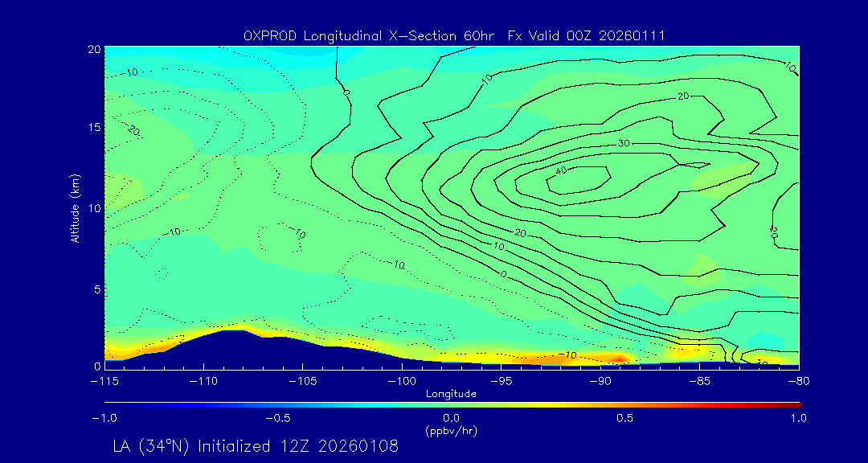
Task: Click the (ppbv/hr) units label
Action: 451,429
